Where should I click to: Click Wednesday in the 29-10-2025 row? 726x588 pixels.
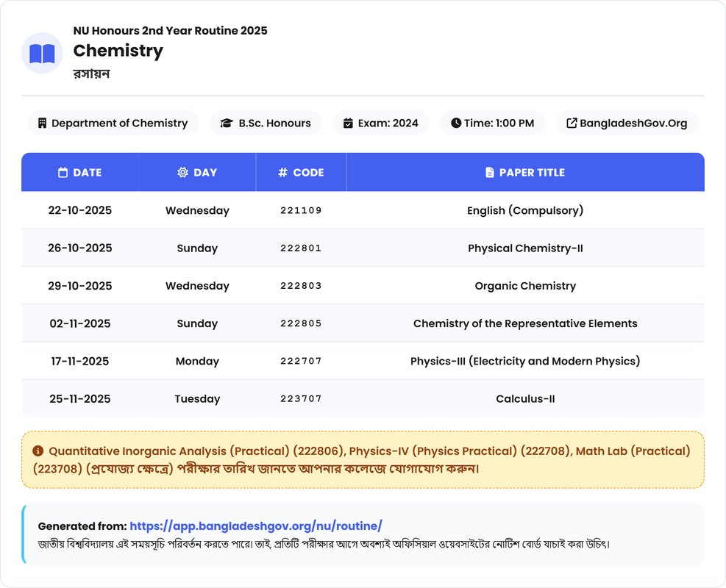(197, 286)
